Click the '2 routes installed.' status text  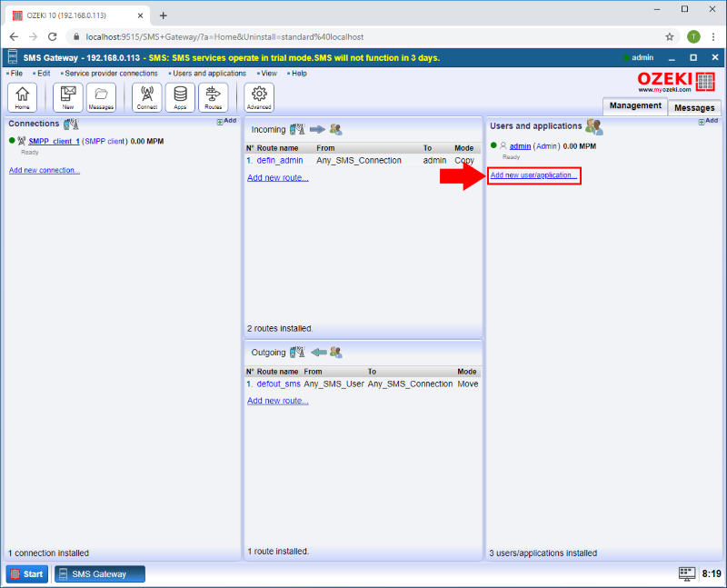click(280, 328)
